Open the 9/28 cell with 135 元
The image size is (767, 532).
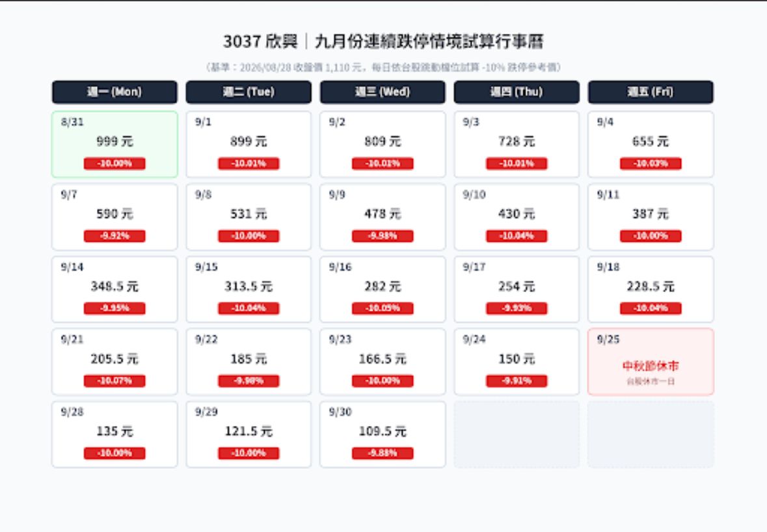coord(114,434)
